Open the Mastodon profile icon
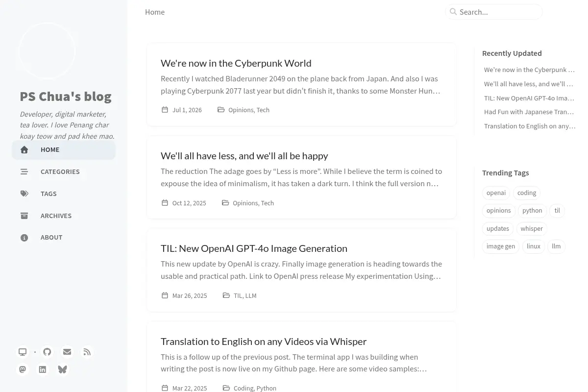 coord(23,369)
